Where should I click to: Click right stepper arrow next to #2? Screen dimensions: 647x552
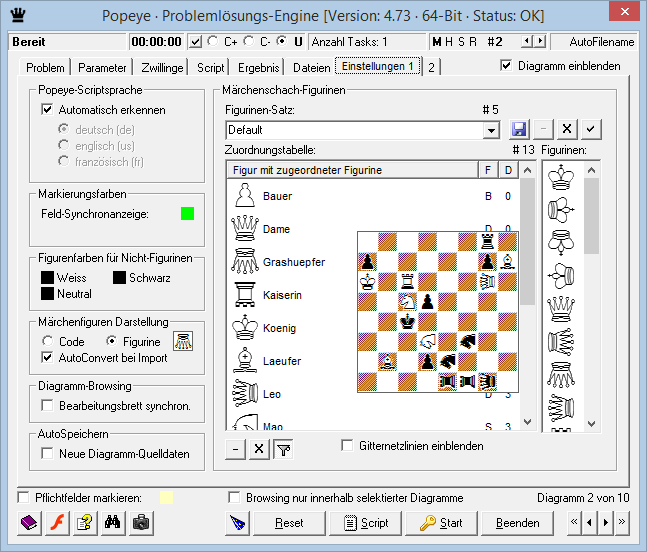(x=540, y=41)
